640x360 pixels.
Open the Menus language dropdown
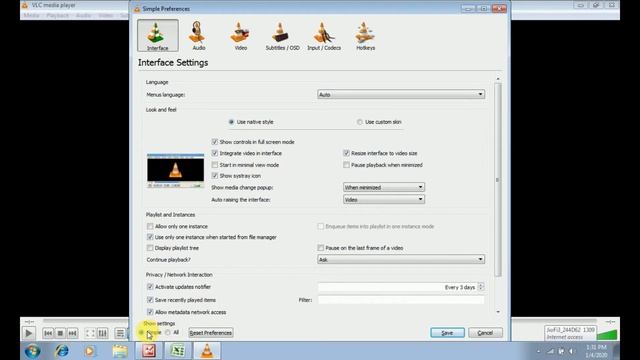point(401,94)
